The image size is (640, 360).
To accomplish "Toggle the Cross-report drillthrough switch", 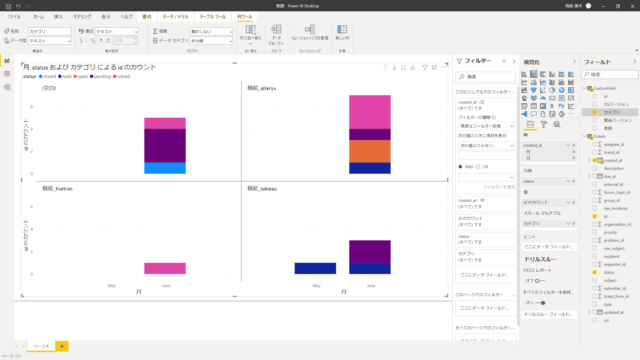I will point(538,281).
